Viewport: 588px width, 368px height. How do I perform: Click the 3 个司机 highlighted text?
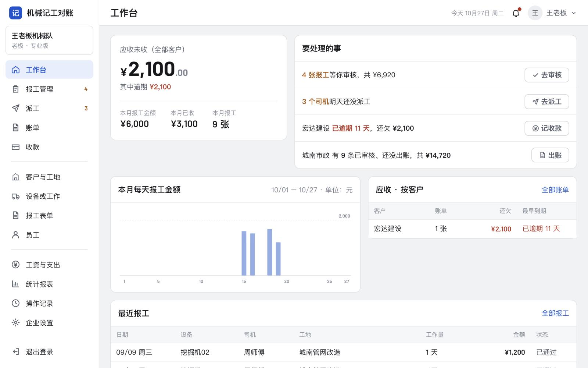coord(315,102)
